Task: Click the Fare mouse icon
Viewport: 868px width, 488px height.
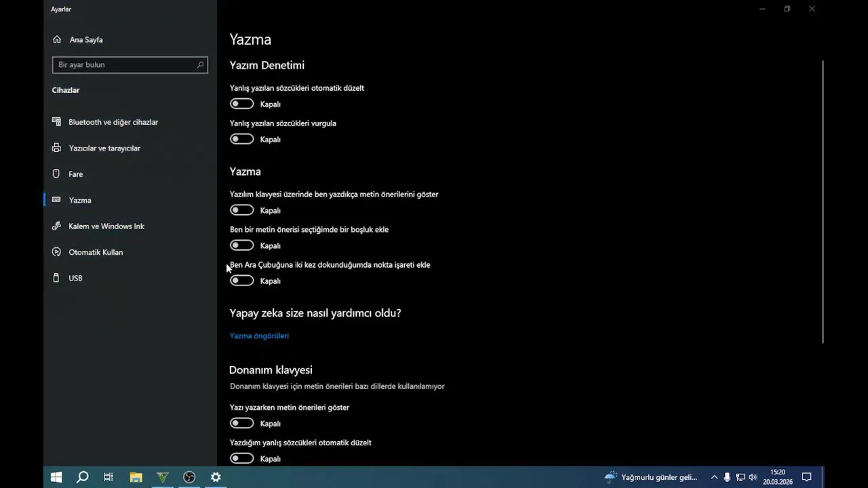Action: coord(56,174)
